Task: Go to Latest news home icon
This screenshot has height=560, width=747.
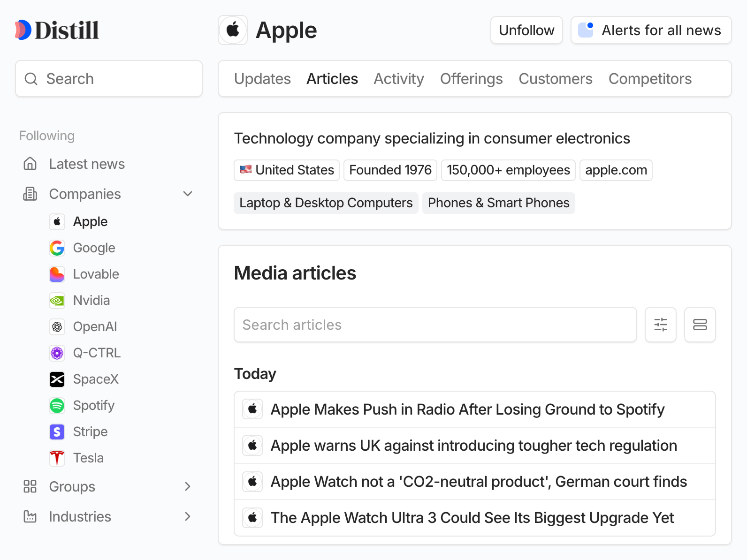Action: (x=30, y=164)
